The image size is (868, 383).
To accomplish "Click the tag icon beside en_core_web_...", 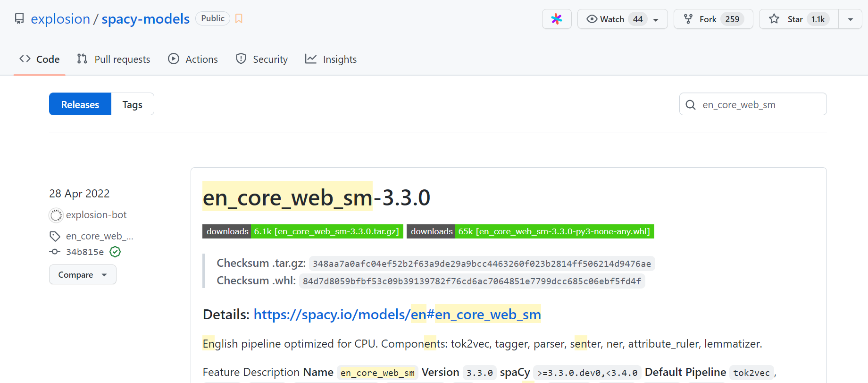I will coord(55,236).
